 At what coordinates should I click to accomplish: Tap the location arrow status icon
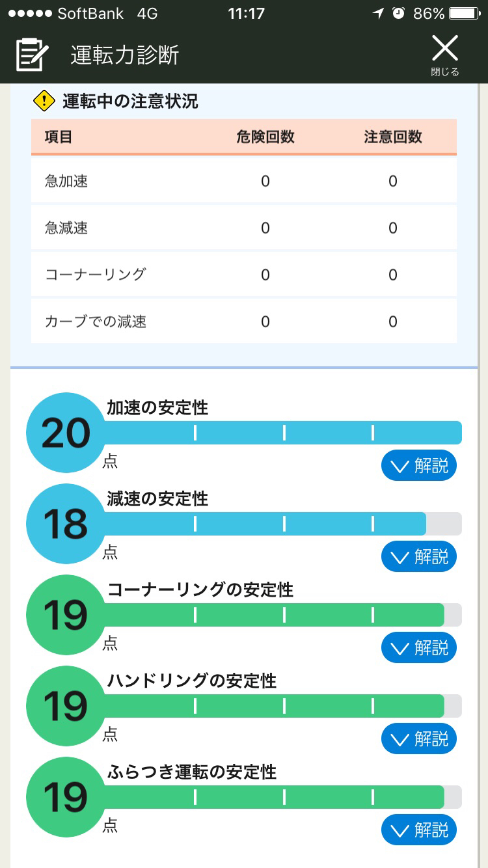[x=379, y=13]
